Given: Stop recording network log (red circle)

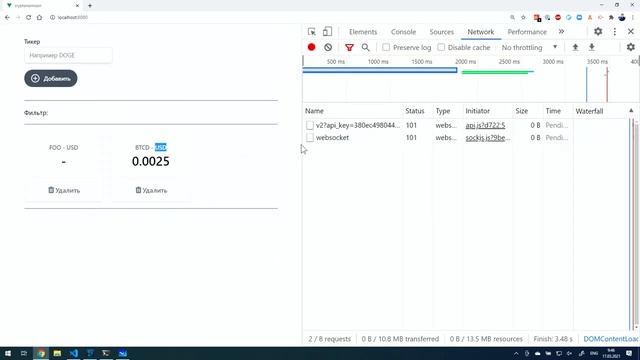Looking at the screenshot, I should click(311, 47).
